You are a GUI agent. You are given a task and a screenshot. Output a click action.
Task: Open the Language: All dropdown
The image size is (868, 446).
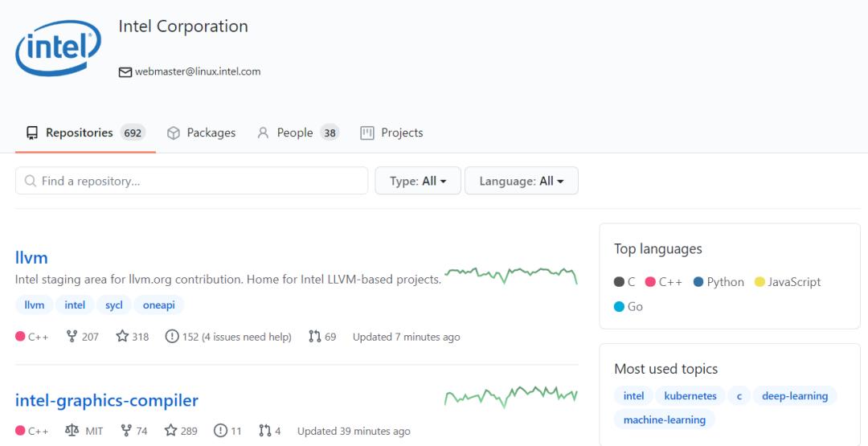[x=522, y=181]
